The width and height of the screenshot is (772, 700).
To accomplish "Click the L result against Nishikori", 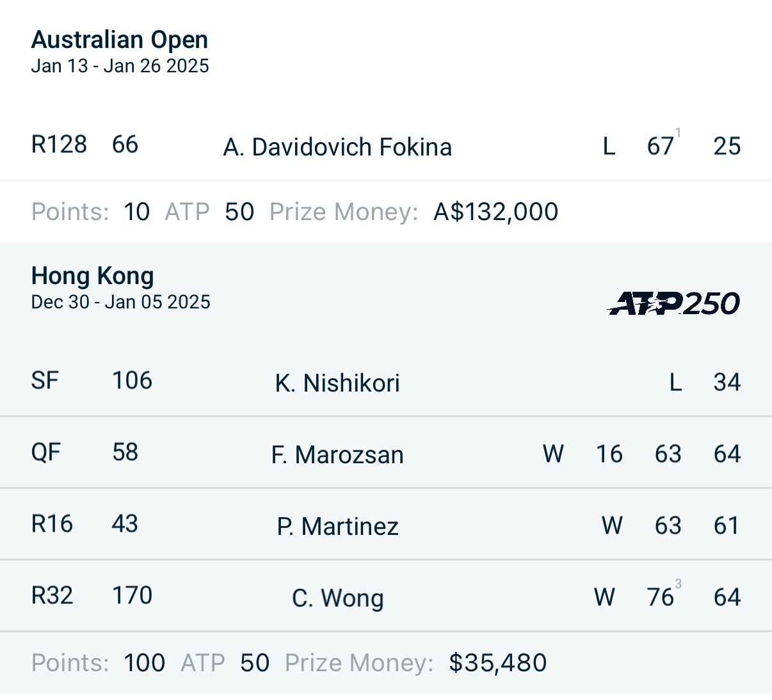I will pyautogui.click(x=675, y=383).
